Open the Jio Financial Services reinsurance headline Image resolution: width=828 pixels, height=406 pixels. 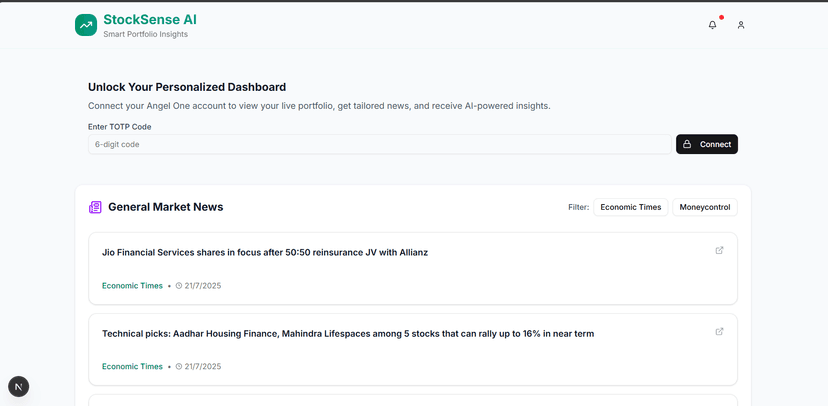coord(265,252)
